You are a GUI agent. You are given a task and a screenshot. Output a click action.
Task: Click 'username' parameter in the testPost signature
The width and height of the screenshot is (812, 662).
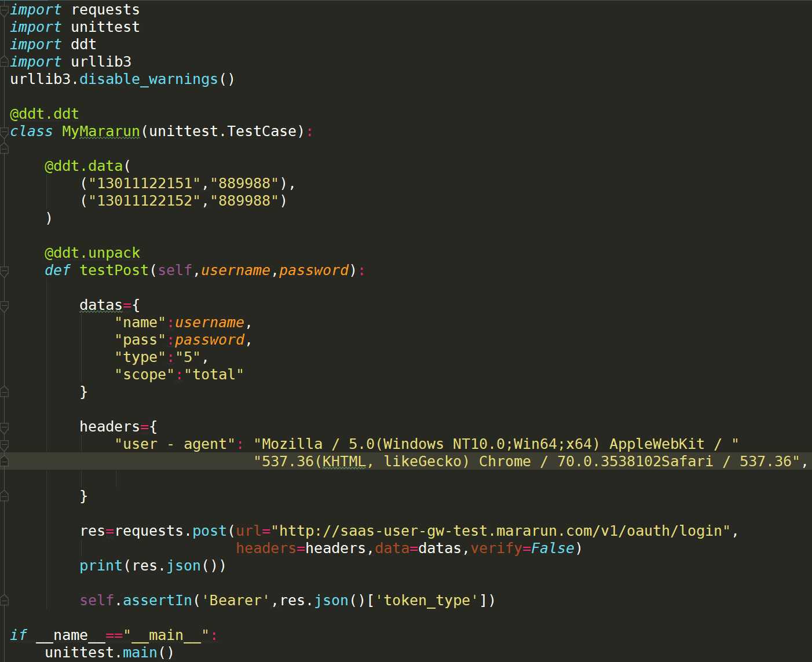236,270
